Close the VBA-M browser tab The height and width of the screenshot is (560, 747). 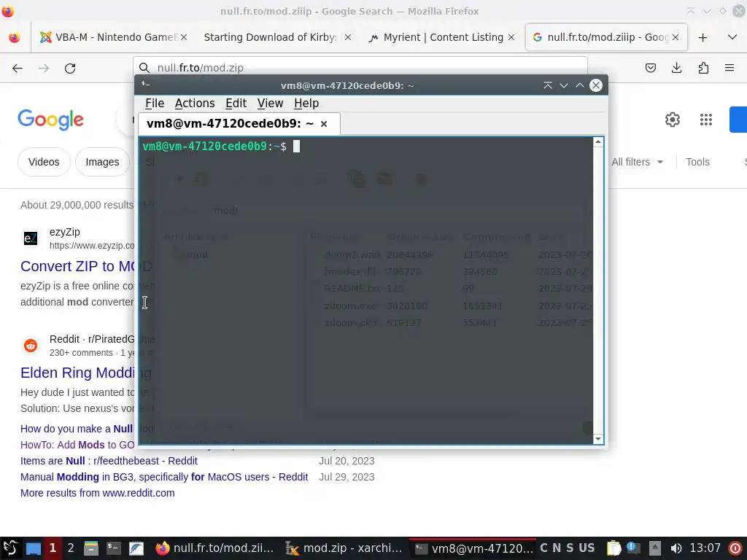coord(184,37)
